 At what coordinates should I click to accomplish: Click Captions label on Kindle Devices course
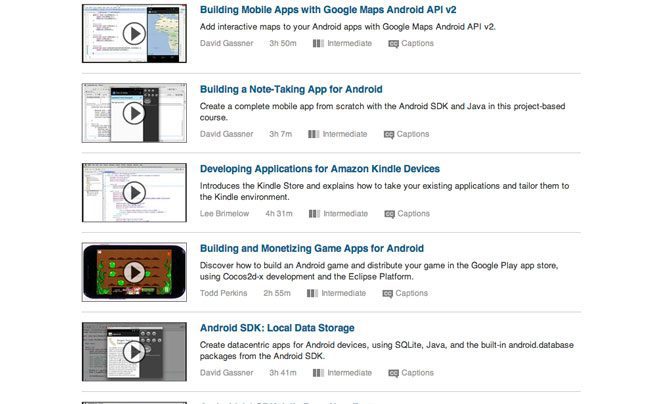[413, 214]
